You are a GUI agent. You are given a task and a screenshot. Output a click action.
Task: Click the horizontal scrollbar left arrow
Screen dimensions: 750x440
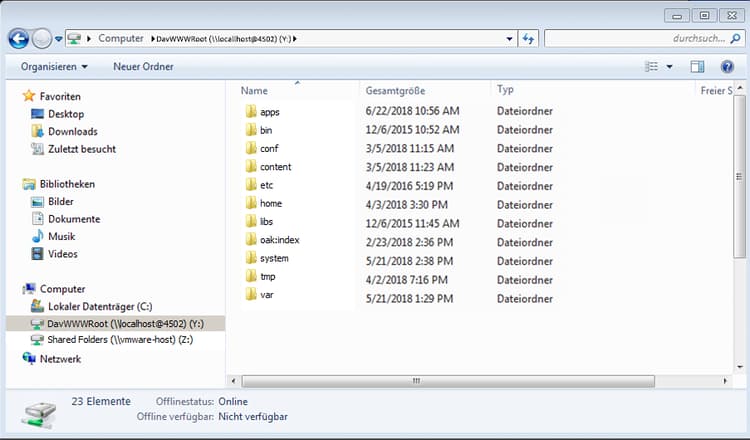pyautogui.click(x=233, y=381)
